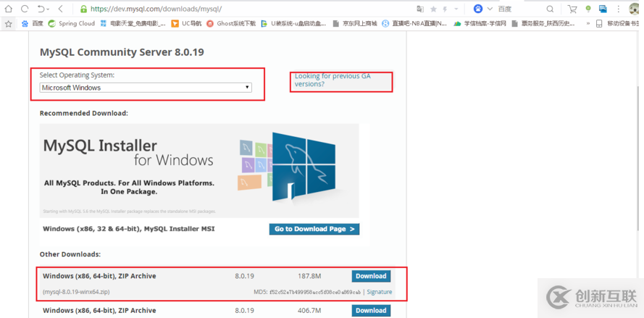The width and height of the screenshot is (644, 318).
Task: Show more bookmarks with the » chevron
Action: click(x=587, y=24)
